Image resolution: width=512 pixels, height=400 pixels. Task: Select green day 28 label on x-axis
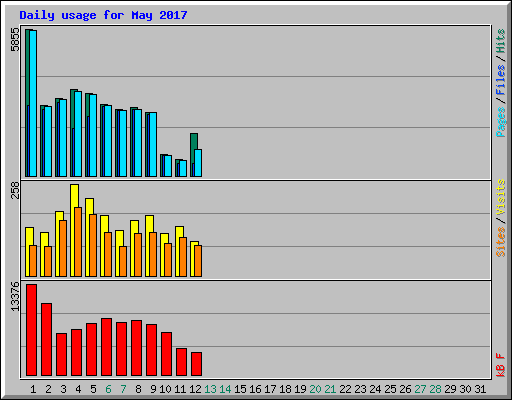click(435, 389)
